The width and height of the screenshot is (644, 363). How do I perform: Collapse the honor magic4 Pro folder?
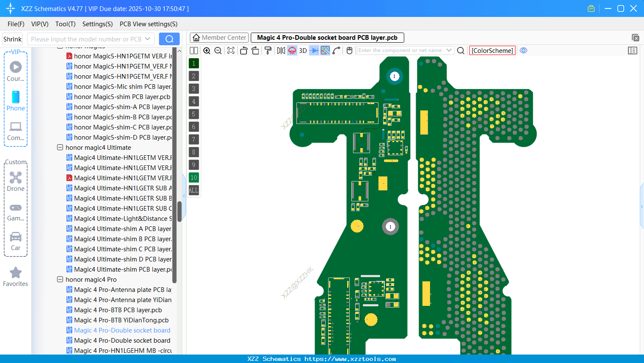point(60,279)
